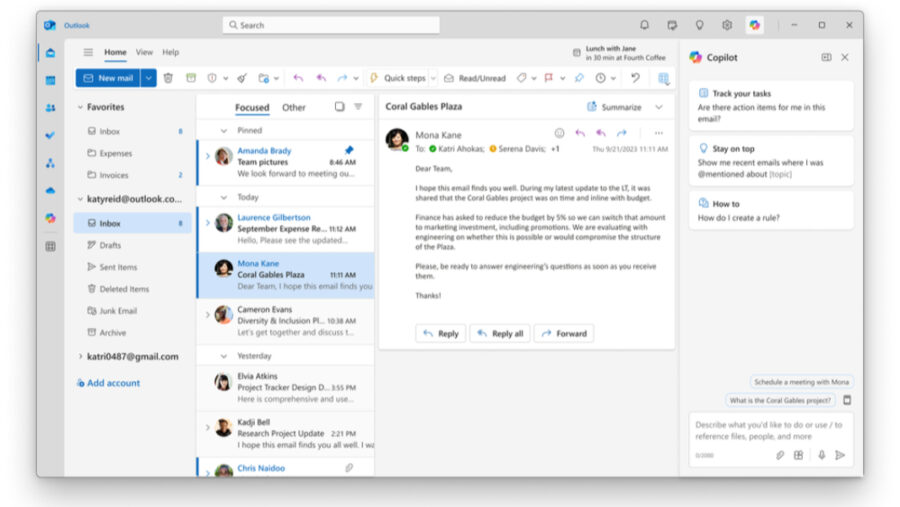This screenshot has width=900, height=507.
Task: Toggle the Copilot icon in title bar
Action: [755, 25]
